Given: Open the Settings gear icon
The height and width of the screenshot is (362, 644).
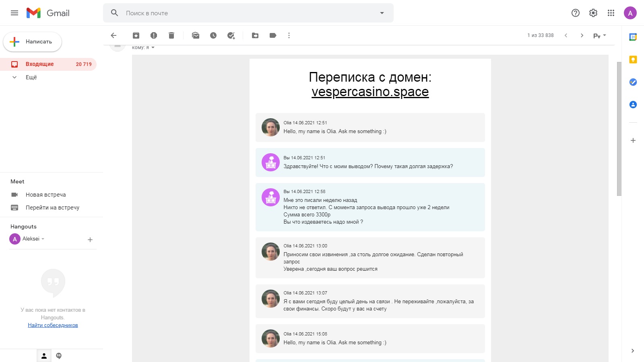Looking at the screenshot, I should pyautogui.click(x=593, y=13).
